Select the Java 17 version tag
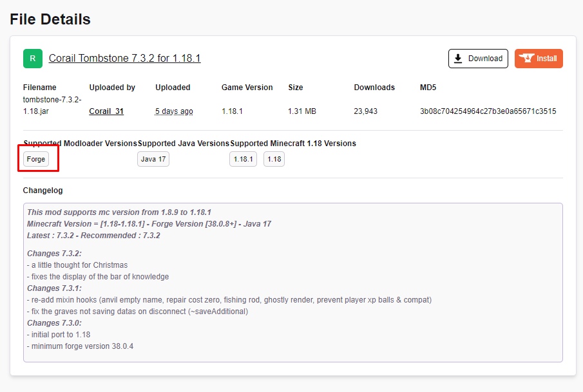Screen dimensions: 583x392 153,159
